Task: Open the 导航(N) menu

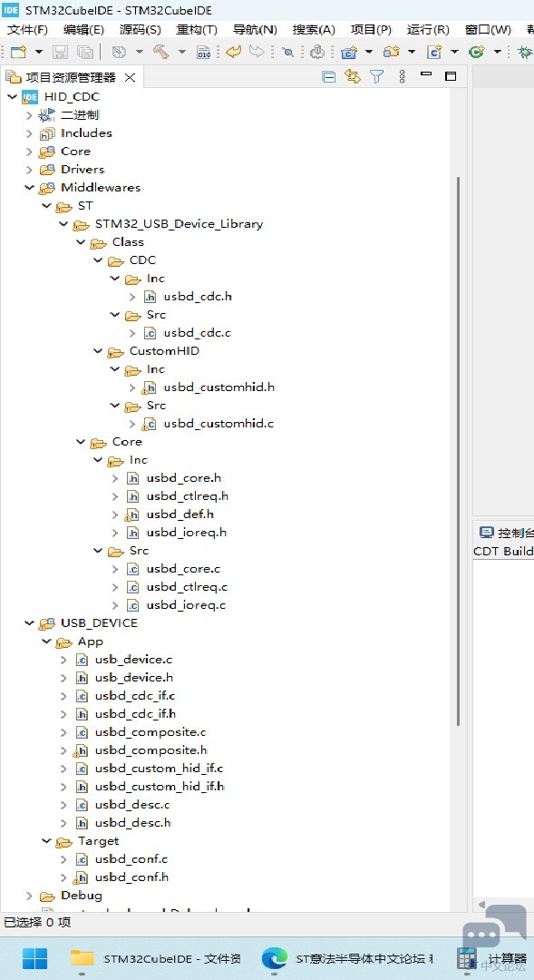Action: [255, 29]
